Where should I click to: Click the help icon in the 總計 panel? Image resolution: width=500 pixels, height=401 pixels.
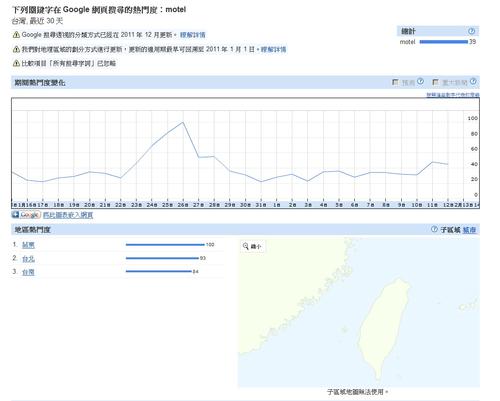pyautogui.click(x=471, y=31)
